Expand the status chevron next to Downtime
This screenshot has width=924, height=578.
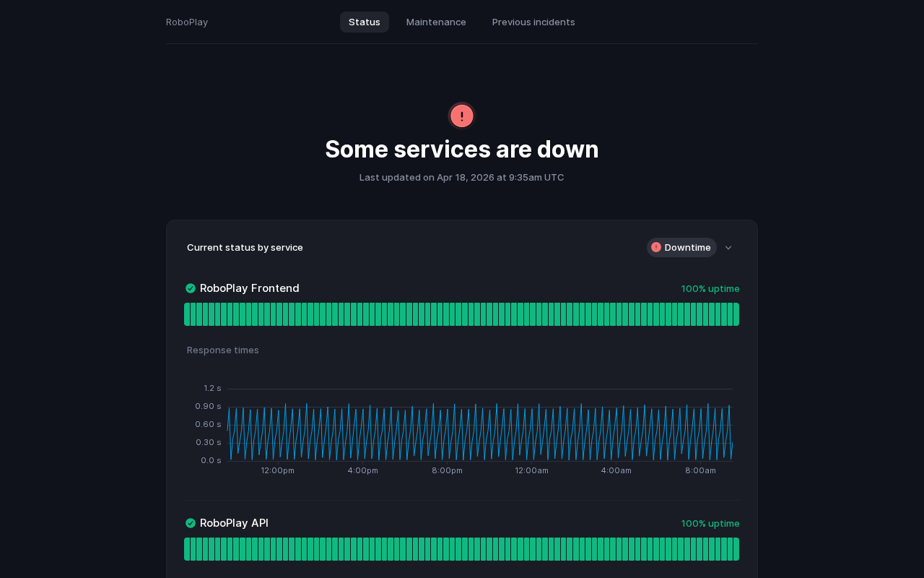(x=728, y=248)
